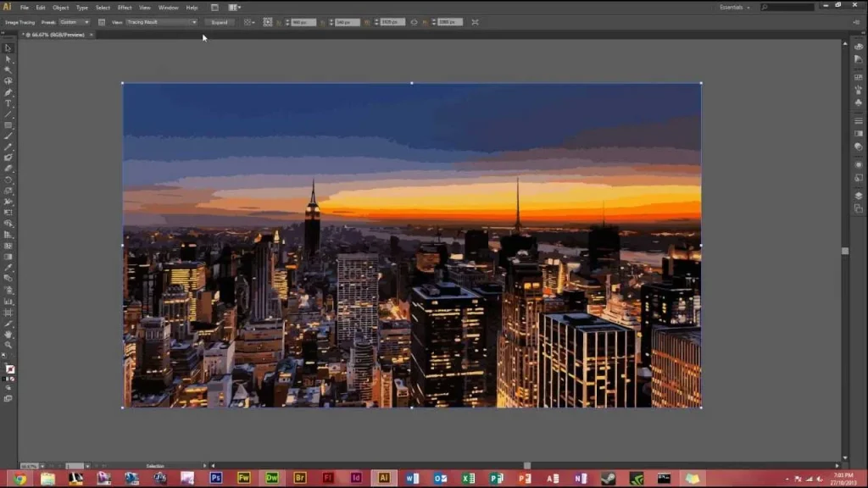Open the Arrange Documents dropdown
Image resolution: width=868 pixels, height=488 pixels.
click(235, 8)
